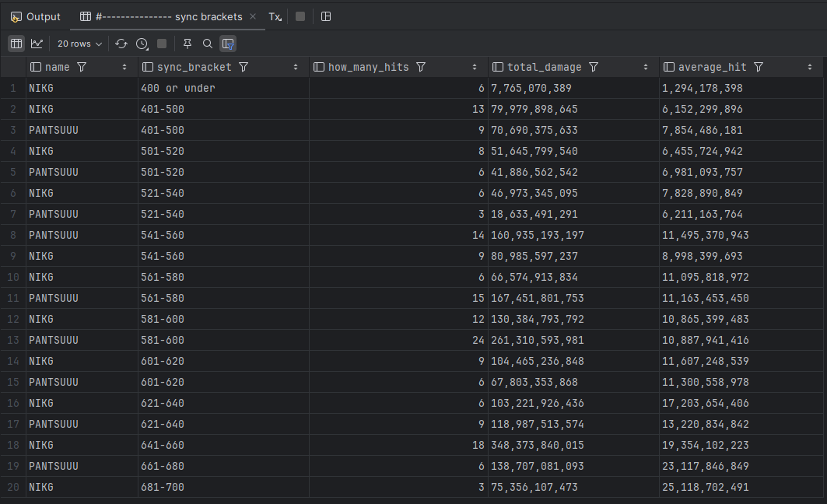Sort by average_hit column arrows
Image resolution: width=827 pixels, height=504 pixels.
point(810,67)
